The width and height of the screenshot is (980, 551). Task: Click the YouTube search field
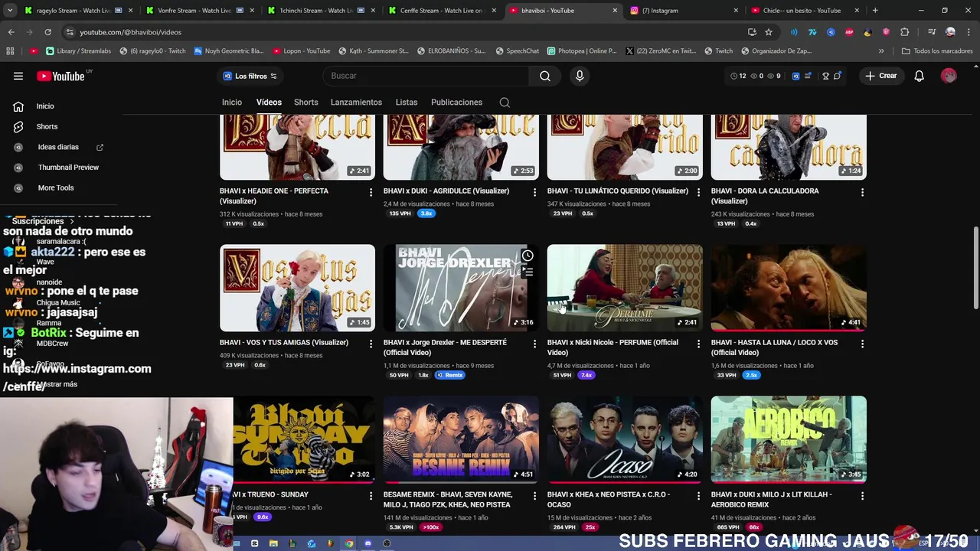[x=425, y=76]
